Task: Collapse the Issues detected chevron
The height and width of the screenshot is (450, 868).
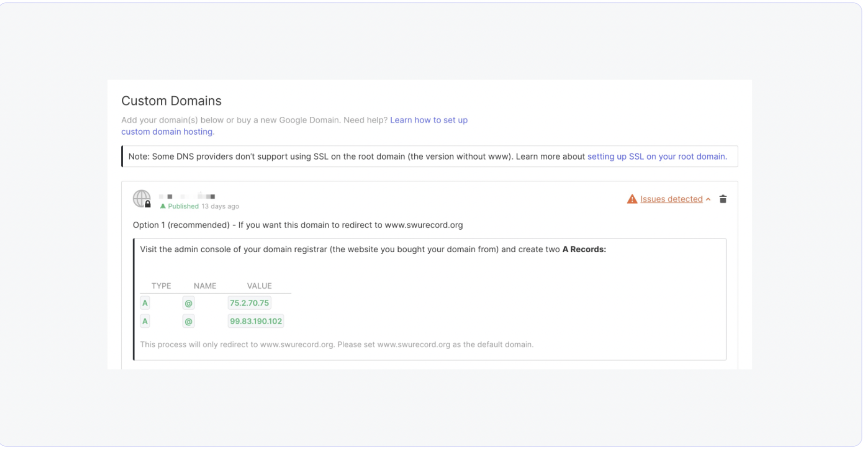Action: point(708,200)
